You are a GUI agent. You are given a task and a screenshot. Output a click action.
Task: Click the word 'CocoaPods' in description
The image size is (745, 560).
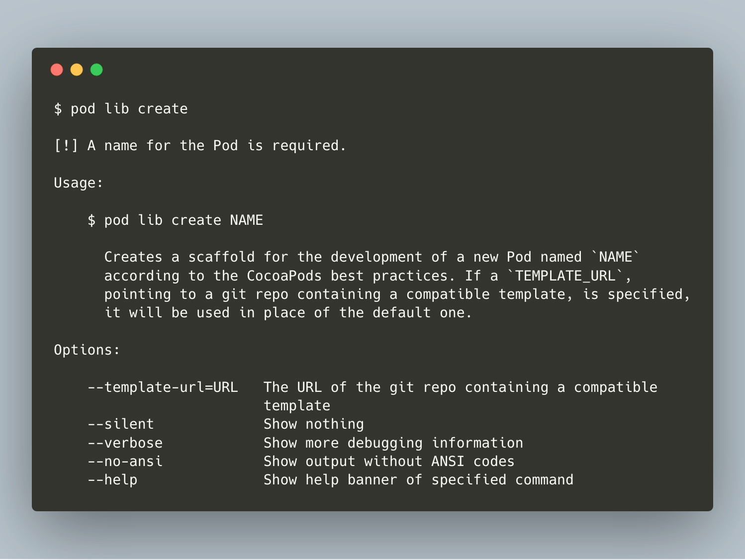(x=284, y=276)
